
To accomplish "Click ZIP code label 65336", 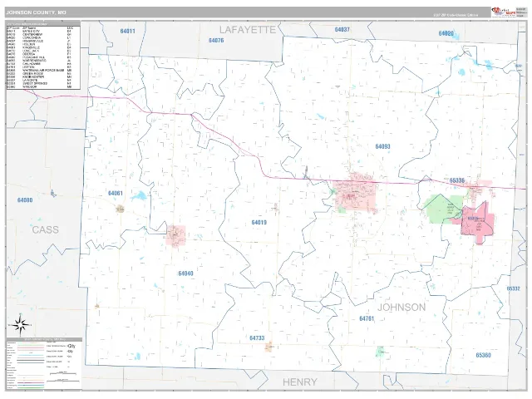I will point(457,180).
